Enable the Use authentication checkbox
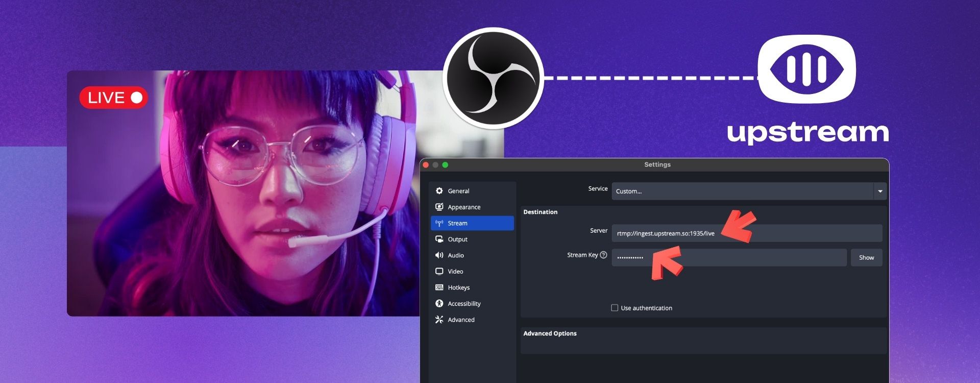 coord(615,308)
